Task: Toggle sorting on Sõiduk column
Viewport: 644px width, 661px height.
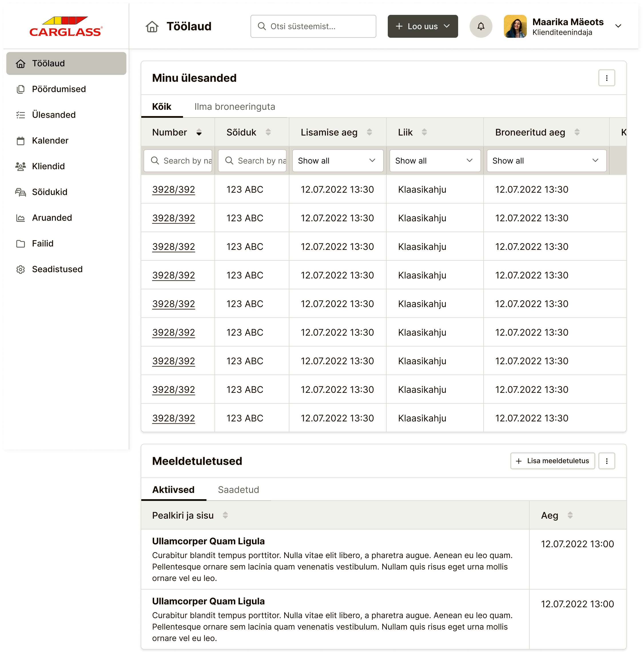Action: point(268,132)
